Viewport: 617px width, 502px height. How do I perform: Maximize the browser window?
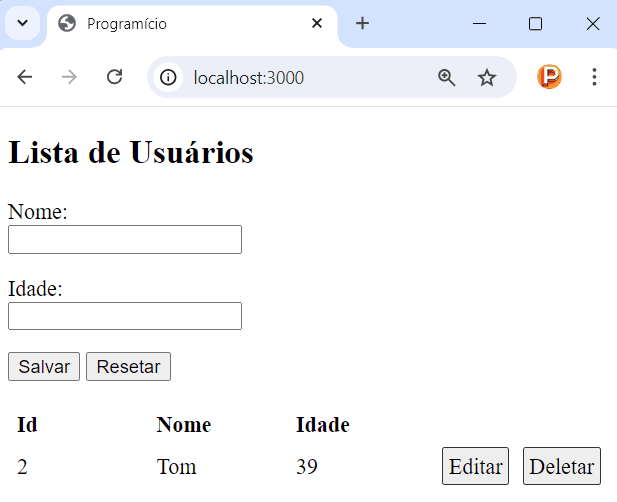pos(535,24)
